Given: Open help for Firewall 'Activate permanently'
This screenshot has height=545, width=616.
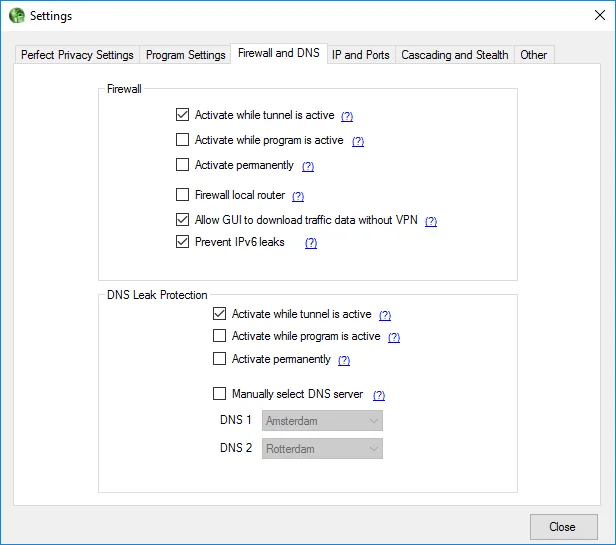Looking at the screenshot, I should (308, 166).
